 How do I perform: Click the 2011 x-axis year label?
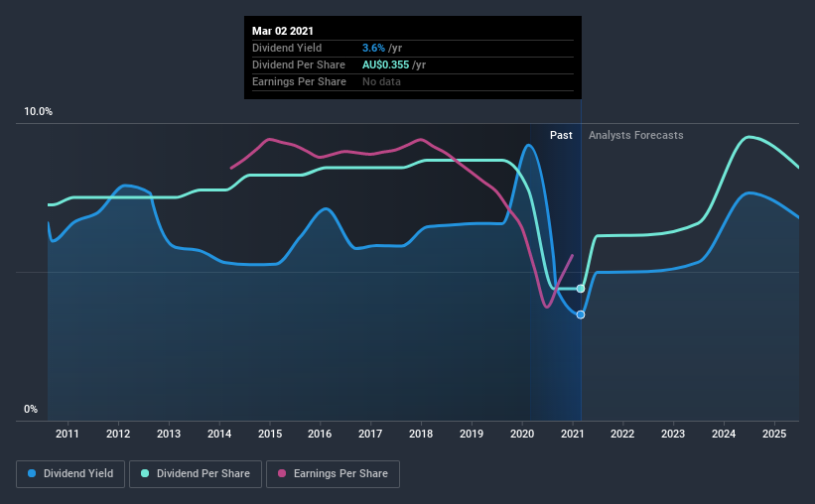click(x=68, y=434)
